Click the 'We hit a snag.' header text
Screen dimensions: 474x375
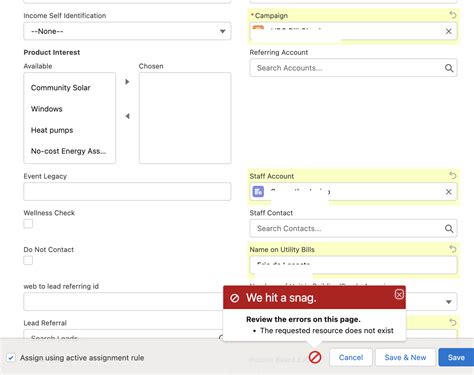tap(281, 298)
